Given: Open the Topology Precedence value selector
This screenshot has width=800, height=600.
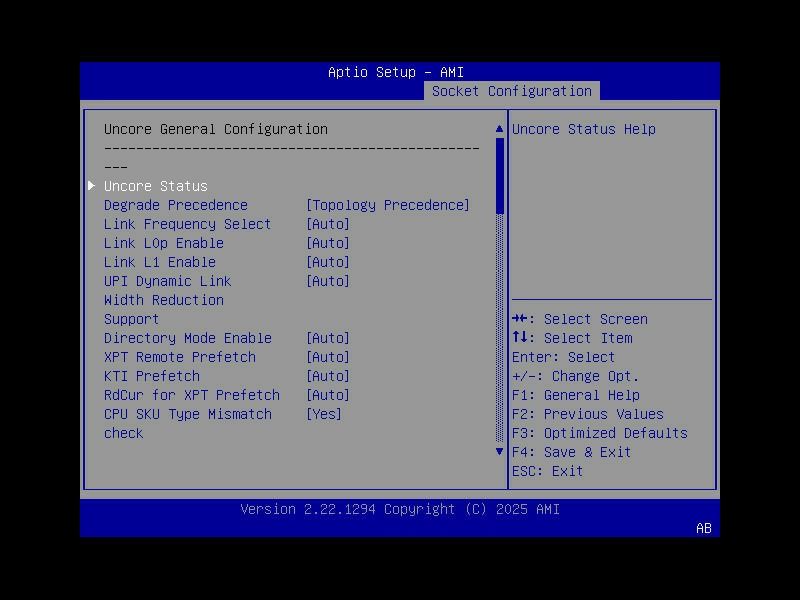Looking at the screenshot, I should point(388,204).
